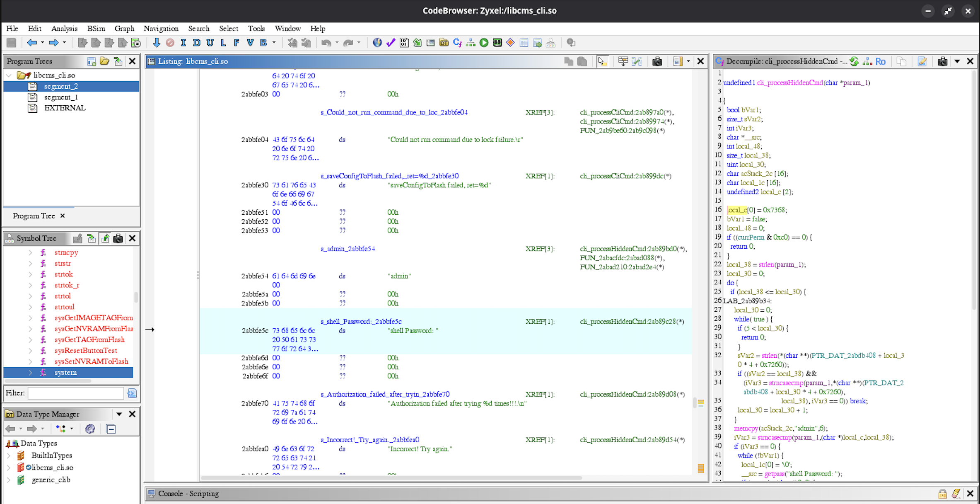This screenshot has width=980, height=504.
Task: Click the Console lock scroll icon
Action: pyautogui.click(x=942, y=494)
